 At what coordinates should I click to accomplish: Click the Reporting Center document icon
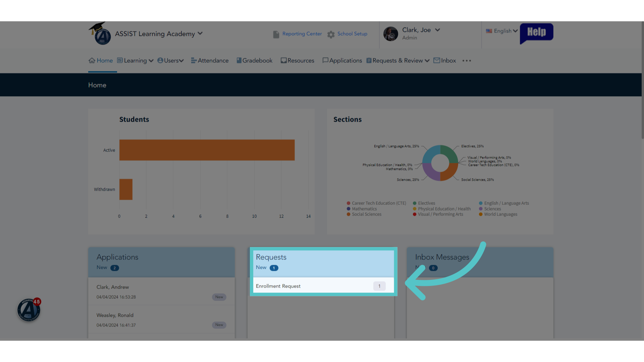276,34
